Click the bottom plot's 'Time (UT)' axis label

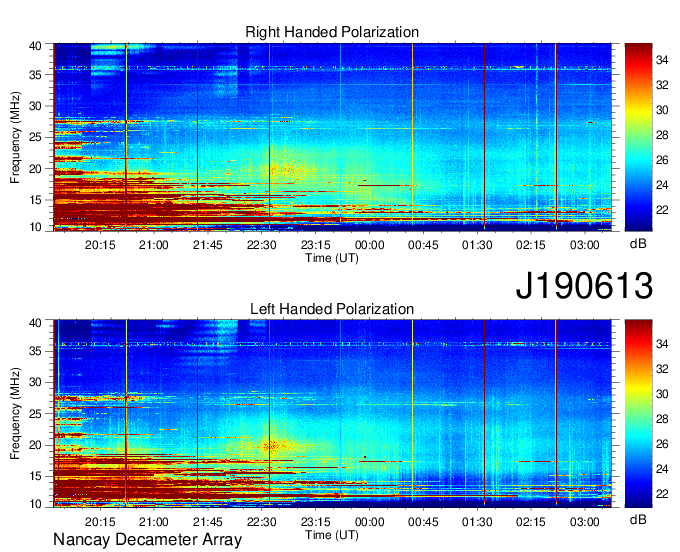click(x=332, y=535)
